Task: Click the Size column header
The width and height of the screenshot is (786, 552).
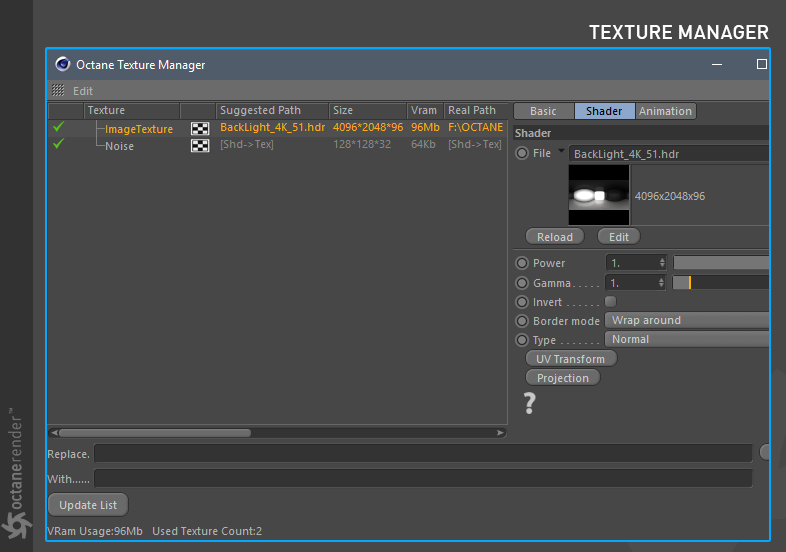Action: (x=367, y=110)
